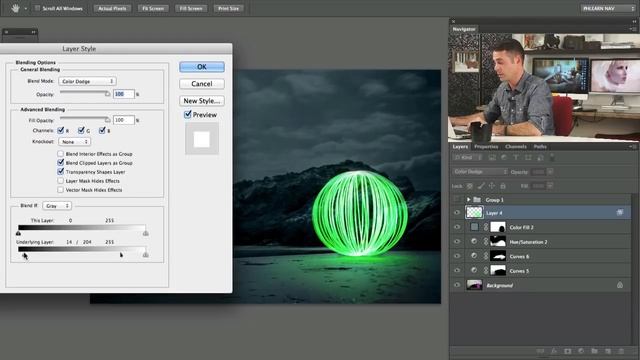640x360 pixels.
Task: Toggle the R channel checkbox
Action: click(x=61, y=130)
